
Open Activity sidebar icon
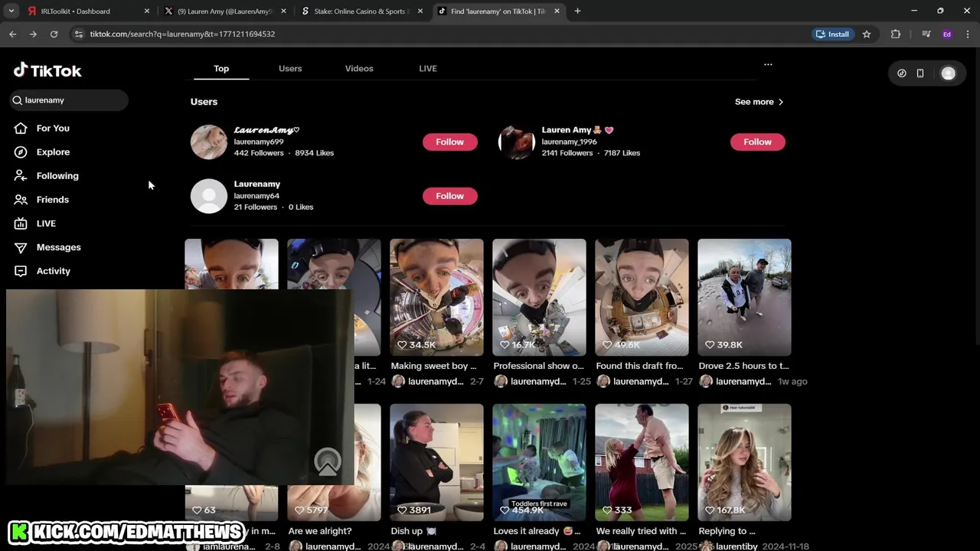(21, 270)
